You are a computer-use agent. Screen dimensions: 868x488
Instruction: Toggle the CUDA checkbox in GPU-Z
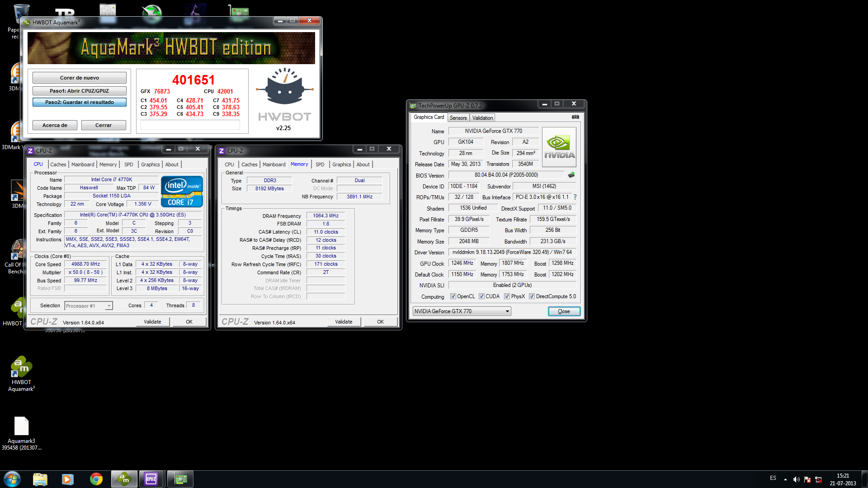click(x=481, y=296)
